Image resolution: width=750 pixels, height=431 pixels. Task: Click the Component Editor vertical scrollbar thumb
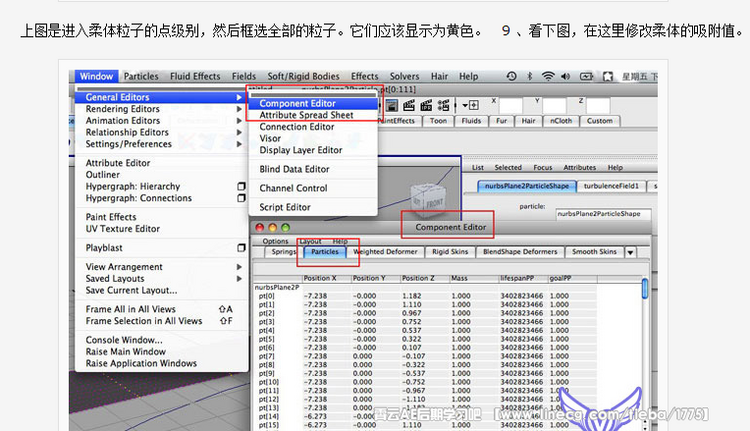[x=645, y=288]
